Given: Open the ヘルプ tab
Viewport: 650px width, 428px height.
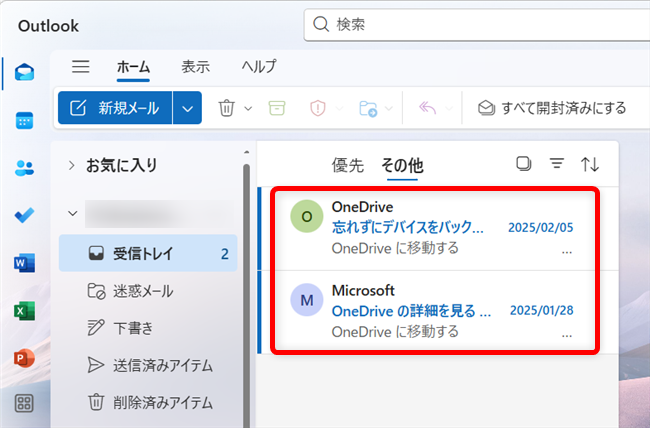Looking at the screenshot, I should [259, 67].
